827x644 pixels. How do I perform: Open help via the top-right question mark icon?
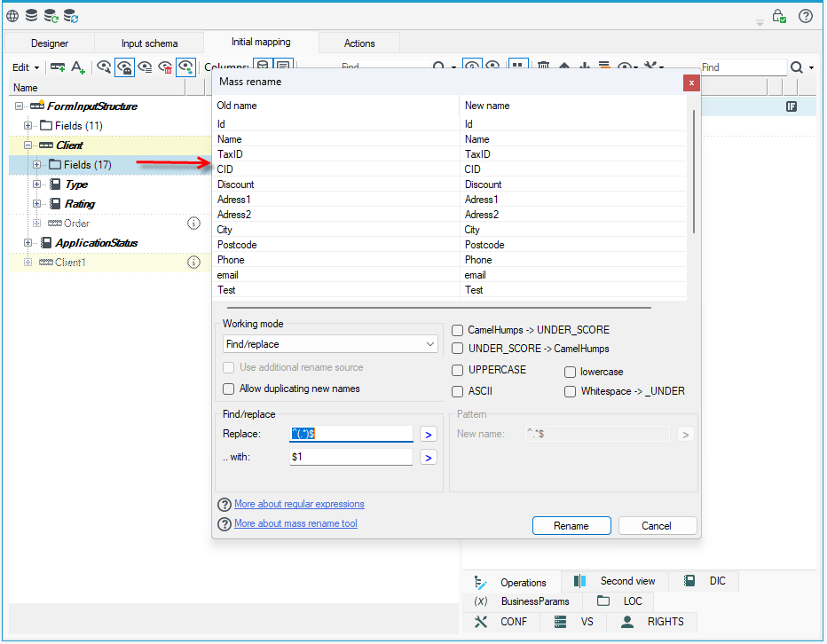[x=806, y=16]
